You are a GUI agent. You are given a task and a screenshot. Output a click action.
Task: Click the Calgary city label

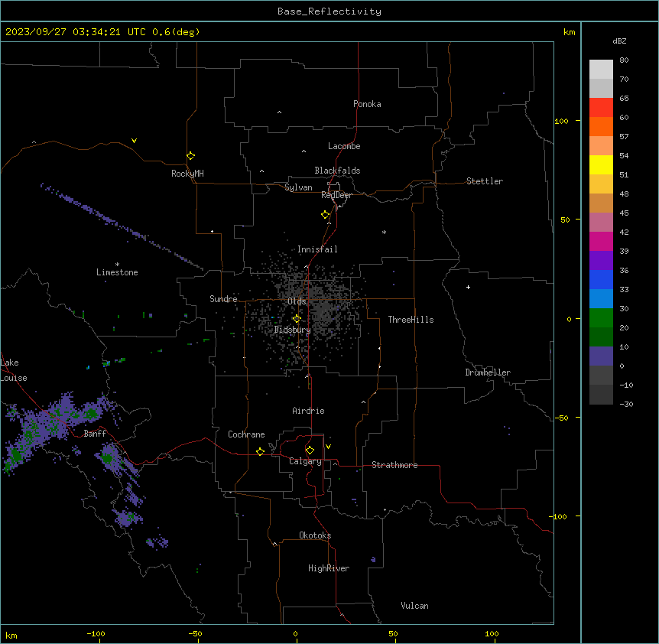pyautogui.click(x=305, y=461)
